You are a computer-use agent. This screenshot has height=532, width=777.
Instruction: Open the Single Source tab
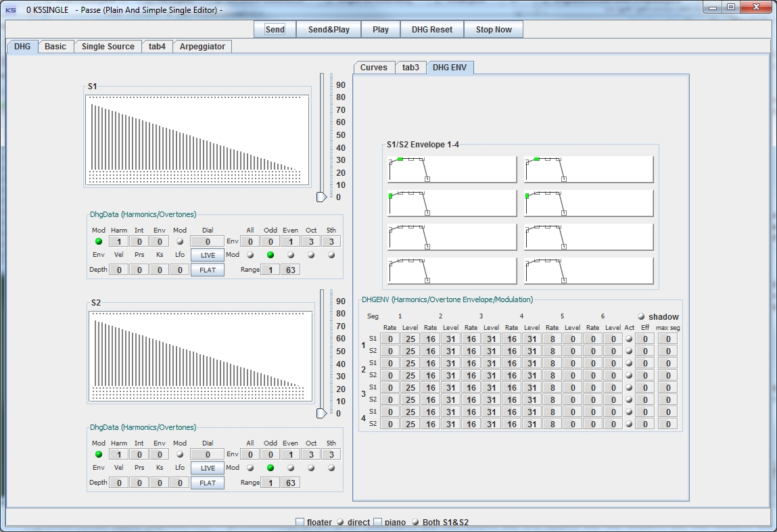[x=108, y=47]
